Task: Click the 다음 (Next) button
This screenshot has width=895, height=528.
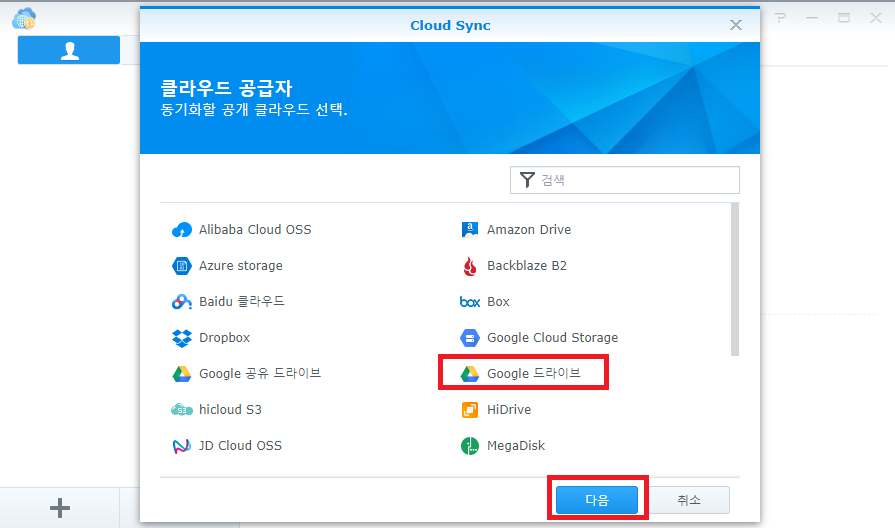Action: 597,500
